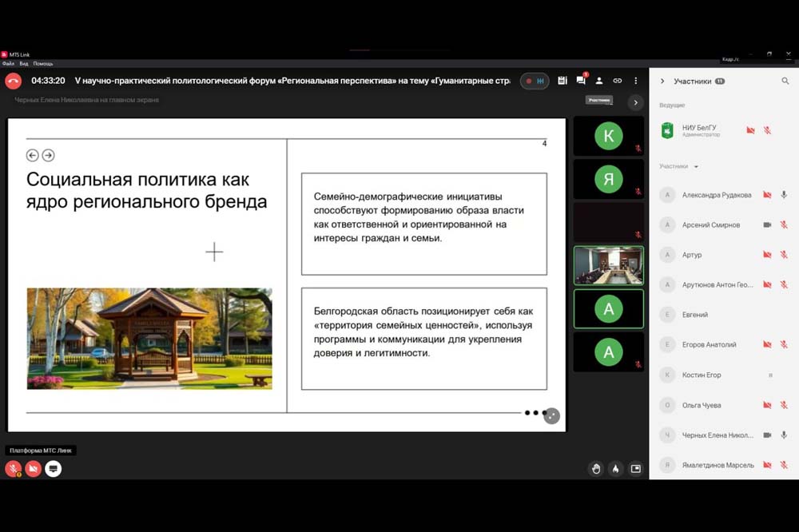
Task: Turn on your camera in bottom bar
Action: (x=33, y=469)
